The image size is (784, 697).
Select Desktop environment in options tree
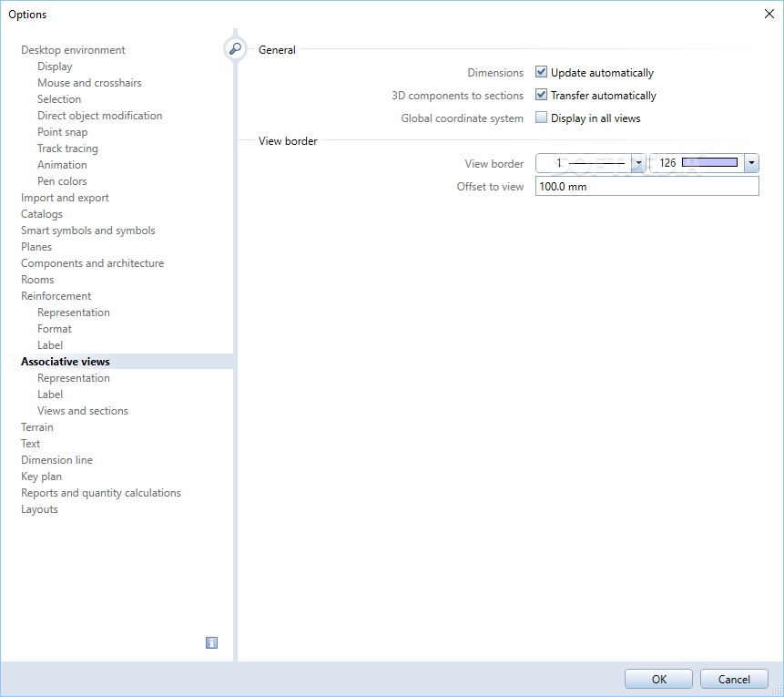pyautogui.click(x=73, y=50)
